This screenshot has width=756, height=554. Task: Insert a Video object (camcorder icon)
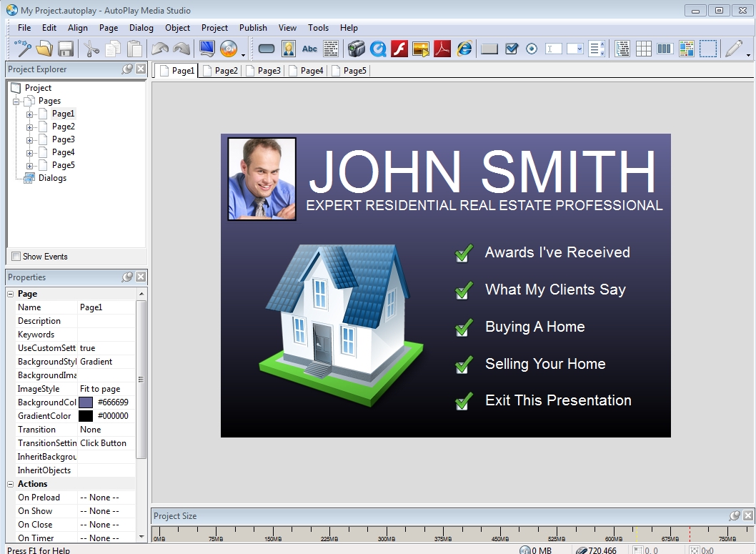(x=357, y=49)
